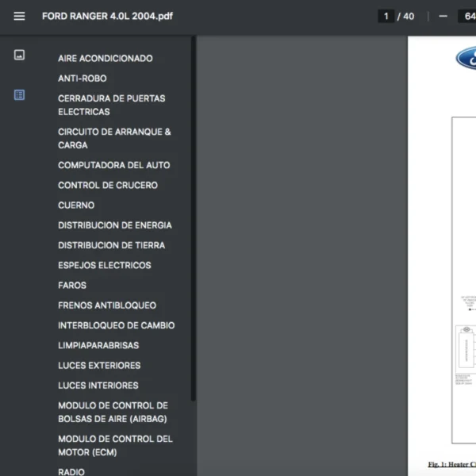Click the outline panel vertical scrollbar
Screen dimensions: 476x476
pyautogui.click(x=194, y=219)
